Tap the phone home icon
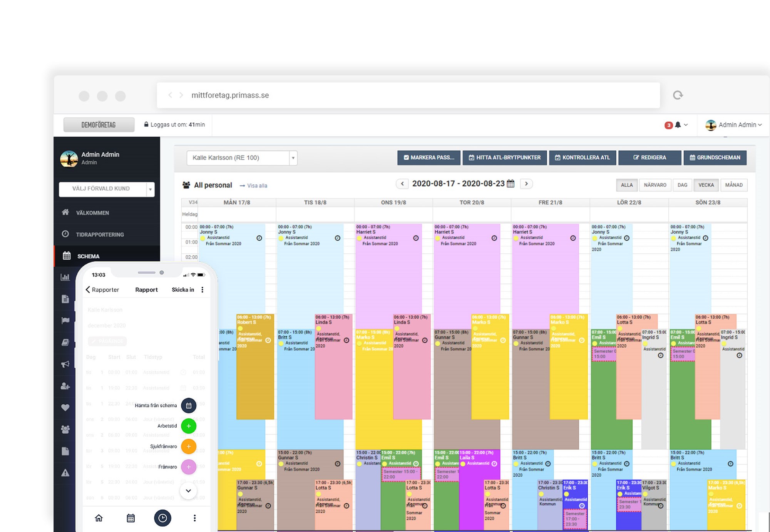 click(99, 518)
